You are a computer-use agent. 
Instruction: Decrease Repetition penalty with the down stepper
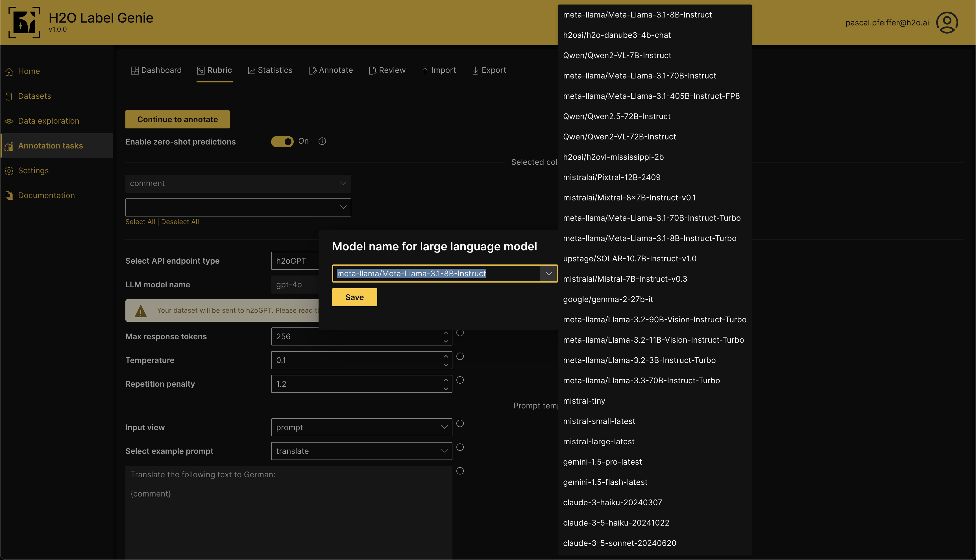point(445,388)
